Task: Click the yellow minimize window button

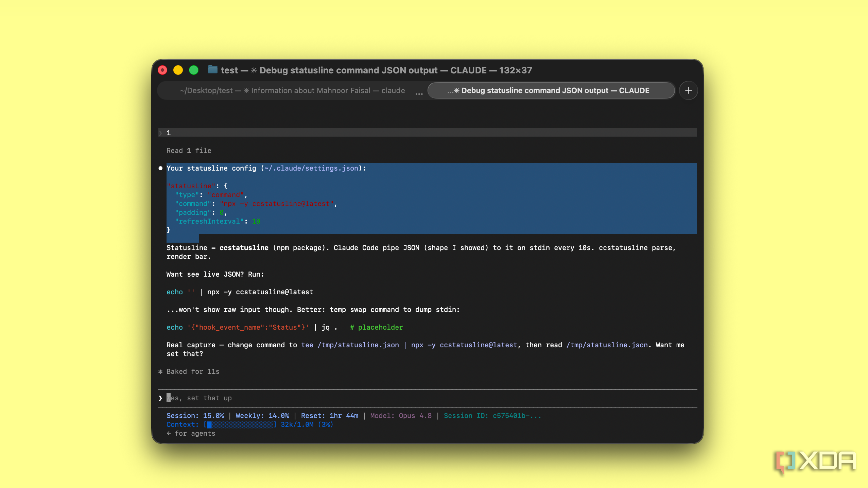Action: pos(178,70)
